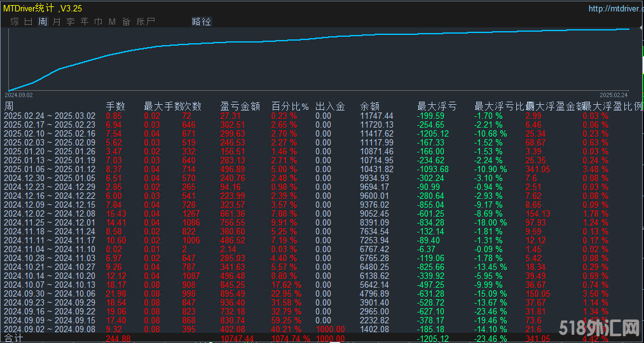The height and width of the screenshot is (343, 644).
Task: Select the 2025.02.24 ~ 2025.03.02 week row
Action: click(50, 116)
